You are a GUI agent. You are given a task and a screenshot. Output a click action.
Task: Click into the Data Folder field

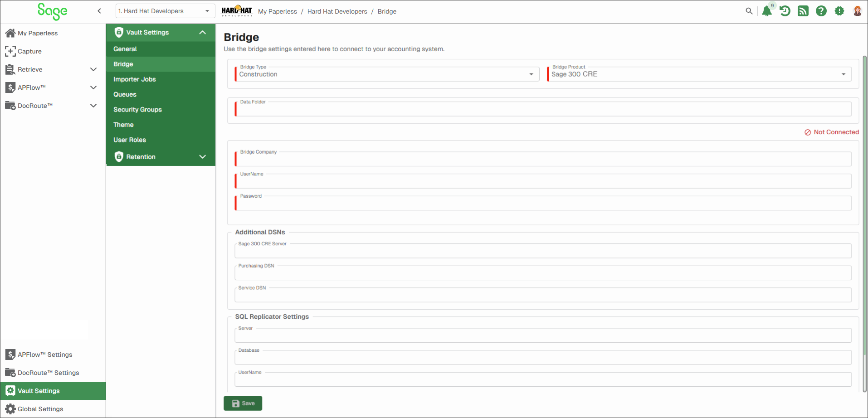(x=543, y=109)
